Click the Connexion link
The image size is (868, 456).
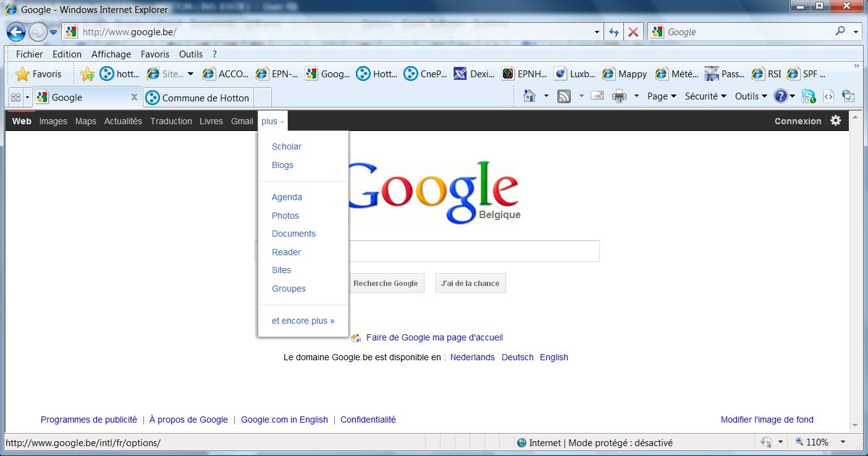pyautogui.click(x=798, y=121)
